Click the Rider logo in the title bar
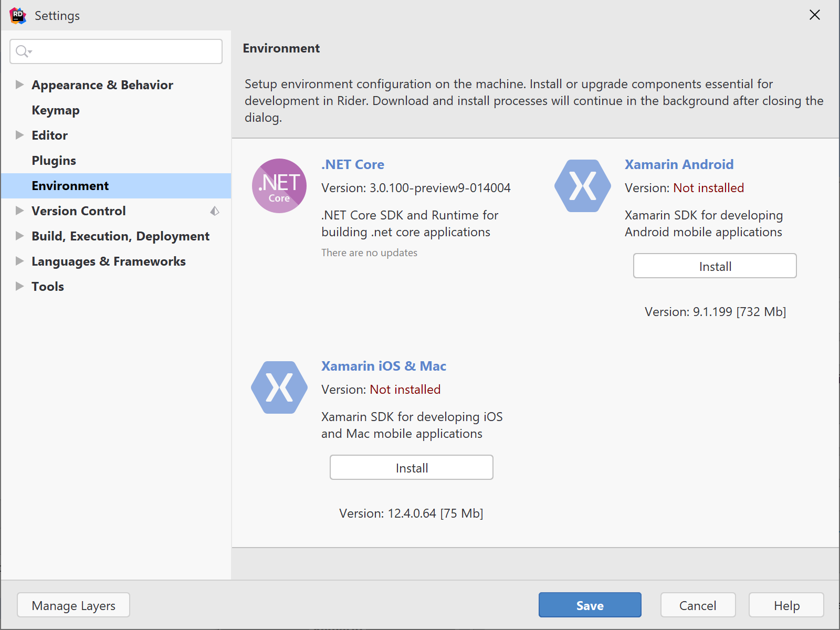 17,15
